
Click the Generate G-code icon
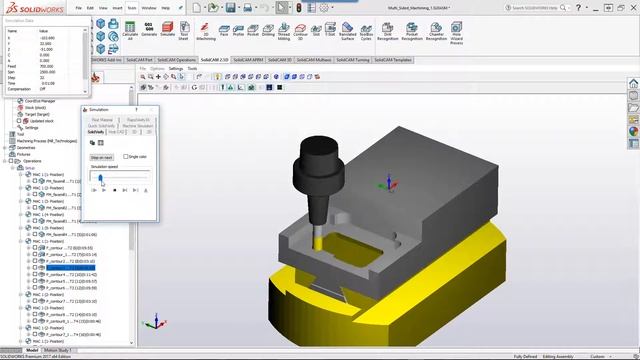[x=149, y=29]
